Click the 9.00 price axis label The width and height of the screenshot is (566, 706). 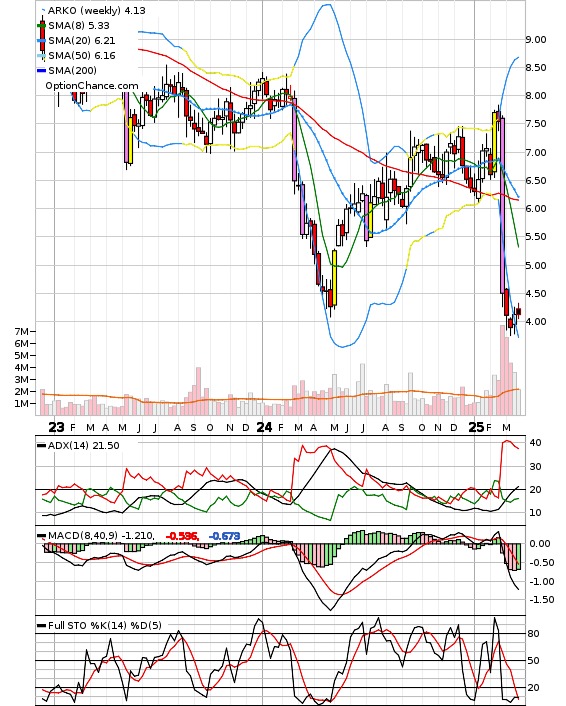(x=536, y=40)
